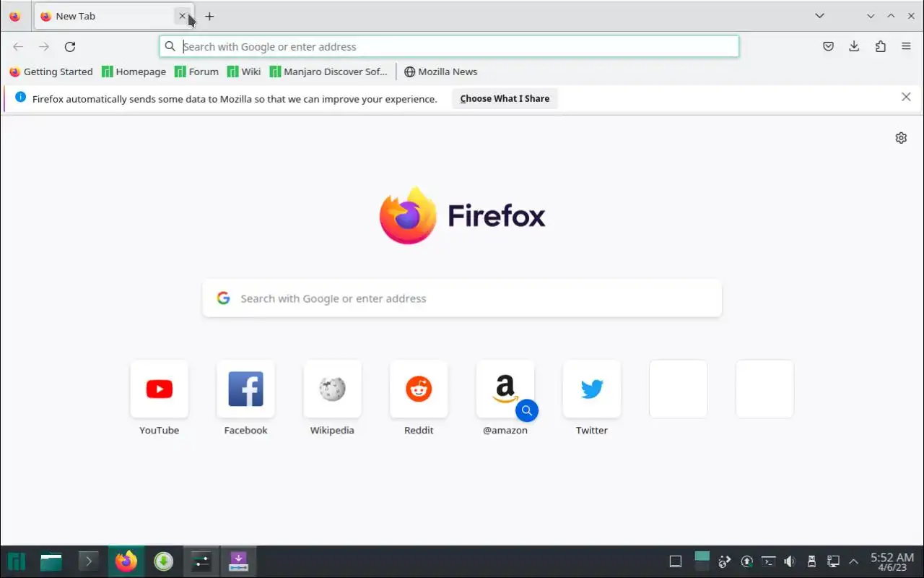Viewport: 924px width, 578px height.
Task: Open the Mozilla News bookmark
Action: [x=440, y=72]
